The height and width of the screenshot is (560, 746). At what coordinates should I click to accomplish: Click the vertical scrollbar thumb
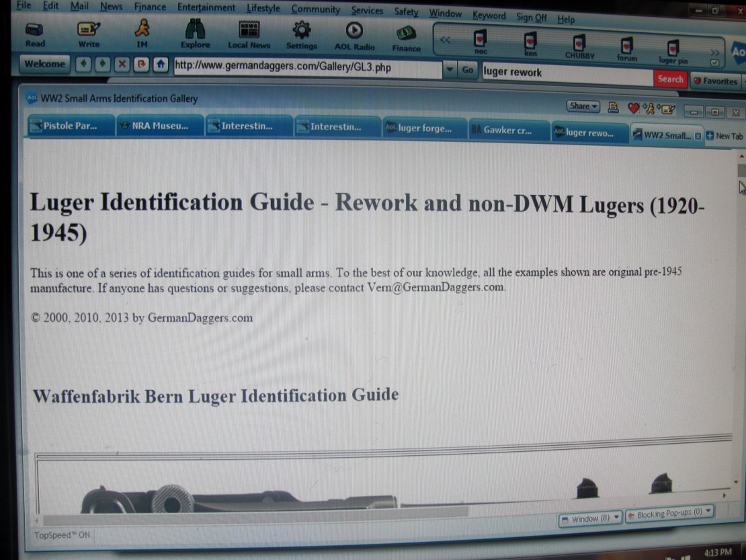click(x=742, y=170)
